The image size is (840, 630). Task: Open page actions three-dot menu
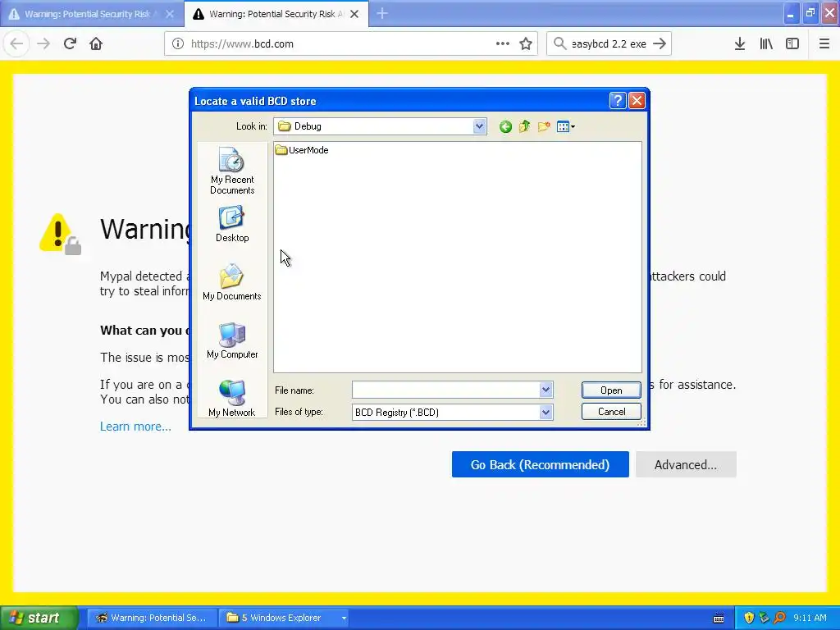[x=503, y=44]
